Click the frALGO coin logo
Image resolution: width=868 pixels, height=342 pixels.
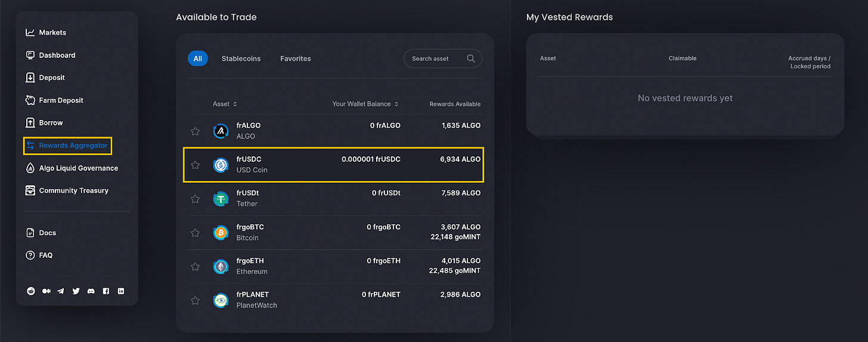point(221,131)
